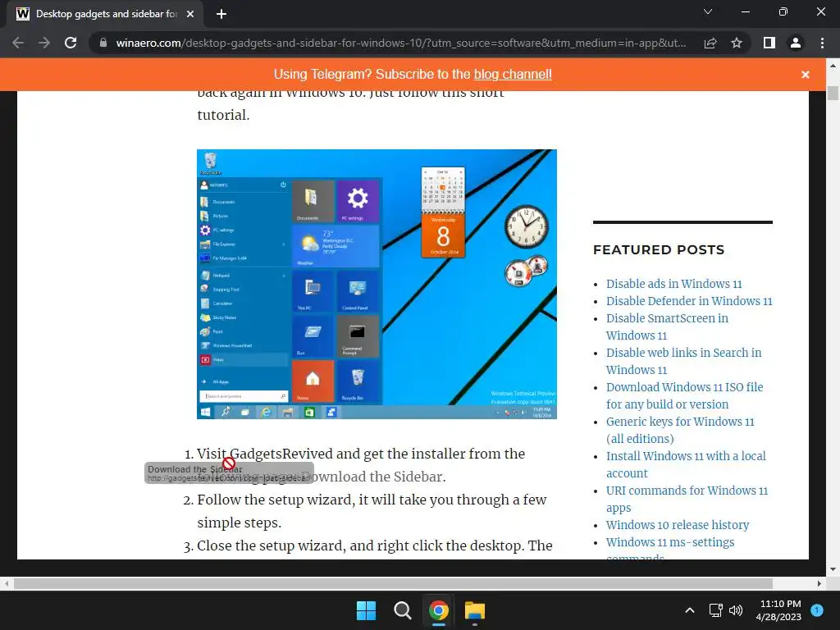Open a new browser tab
Viewport: 840px width, 630px height.
[x=221, y=14]
